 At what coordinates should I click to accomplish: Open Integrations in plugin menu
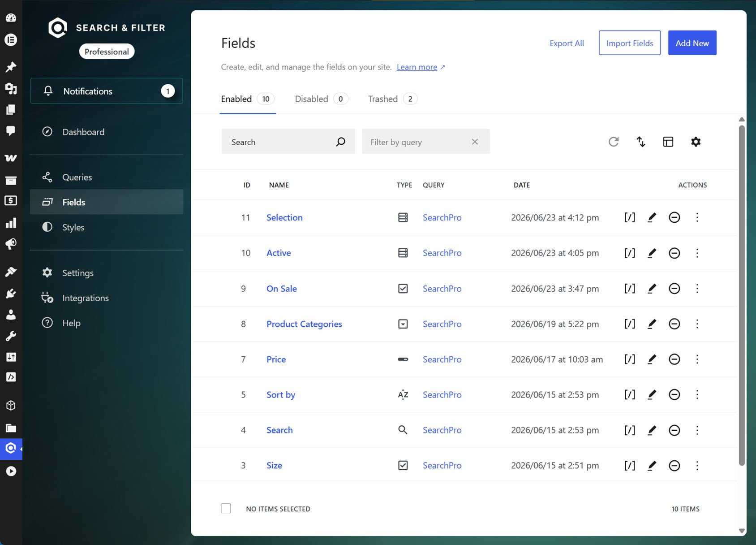pos(107,298)
